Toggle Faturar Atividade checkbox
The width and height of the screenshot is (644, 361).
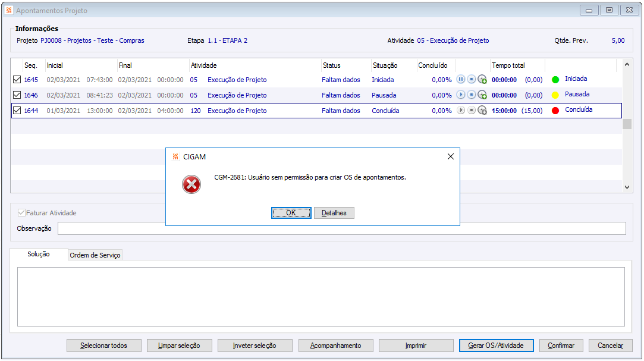(21, 213)
